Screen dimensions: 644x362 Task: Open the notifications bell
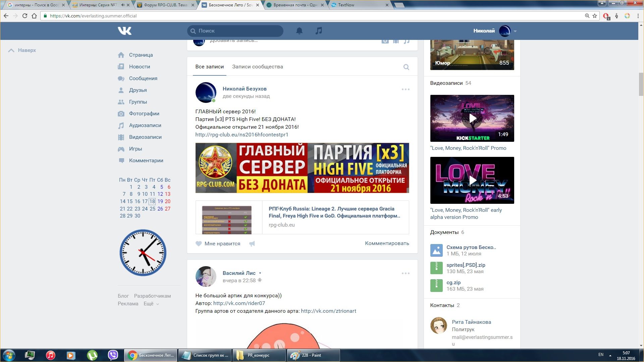(299, 31)
